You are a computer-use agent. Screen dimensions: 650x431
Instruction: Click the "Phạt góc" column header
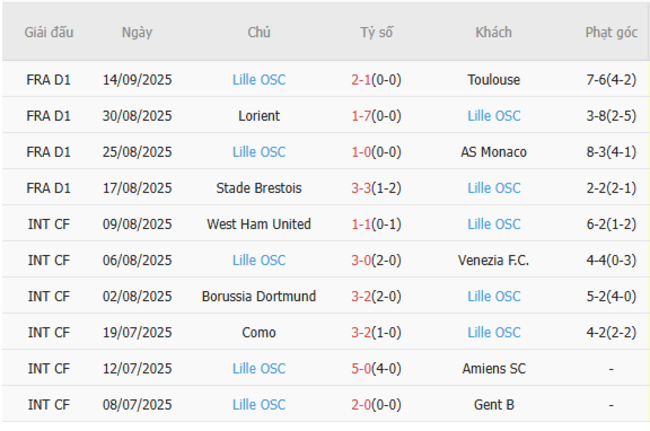pyautogui.click(x=611, y=32)
